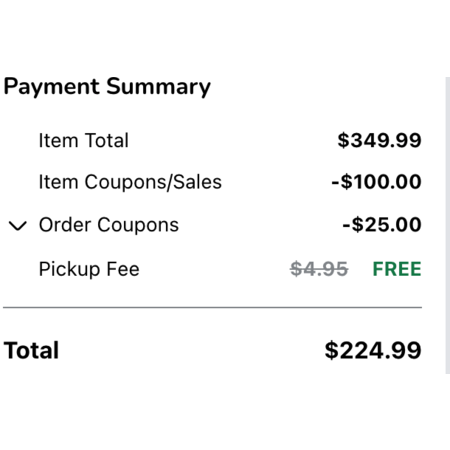Image resolution: width=450 pixels, height=450 pixels.
Task: Click the $224.99 total amount
Action: click(373, 350)
